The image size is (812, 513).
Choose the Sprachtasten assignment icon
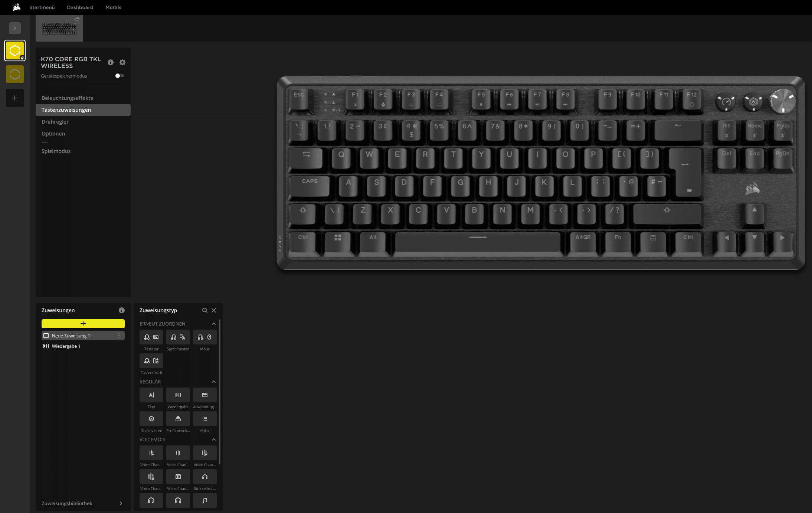[x=178, y=337]
